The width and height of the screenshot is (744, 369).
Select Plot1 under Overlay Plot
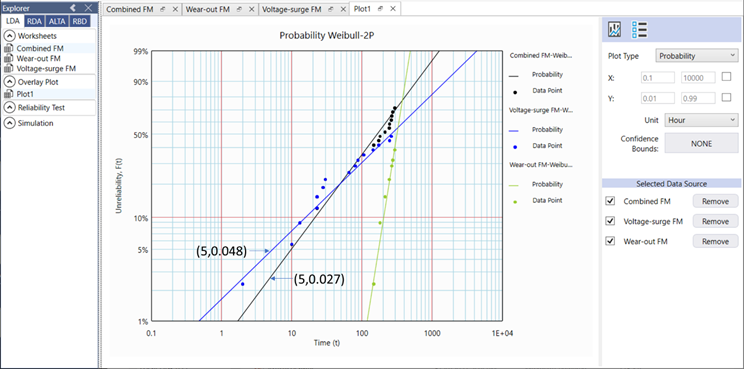pos(25,94)
